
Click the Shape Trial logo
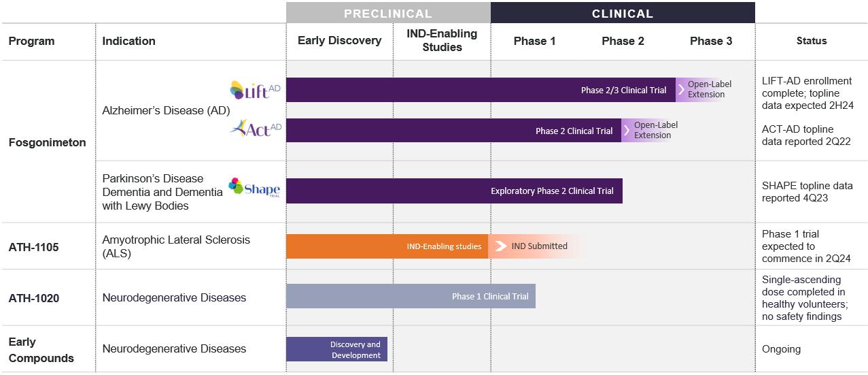(254, 187)
